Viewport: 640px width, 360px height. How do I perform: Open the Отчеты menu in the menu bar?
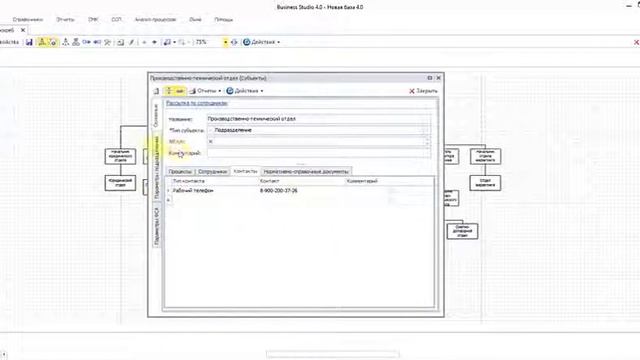point(65,20)
